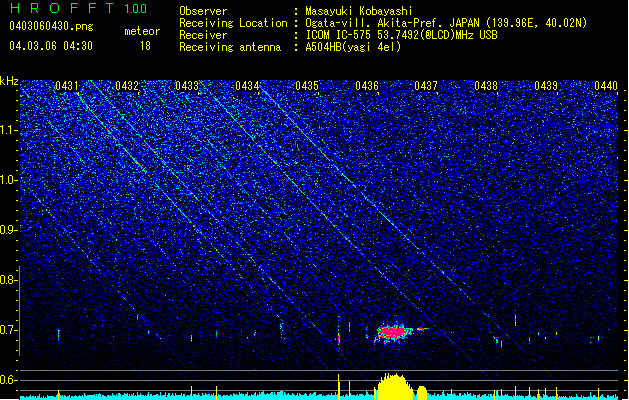
Task: Select the filename 0403060430.png
Action: click(x=51, y=26)
